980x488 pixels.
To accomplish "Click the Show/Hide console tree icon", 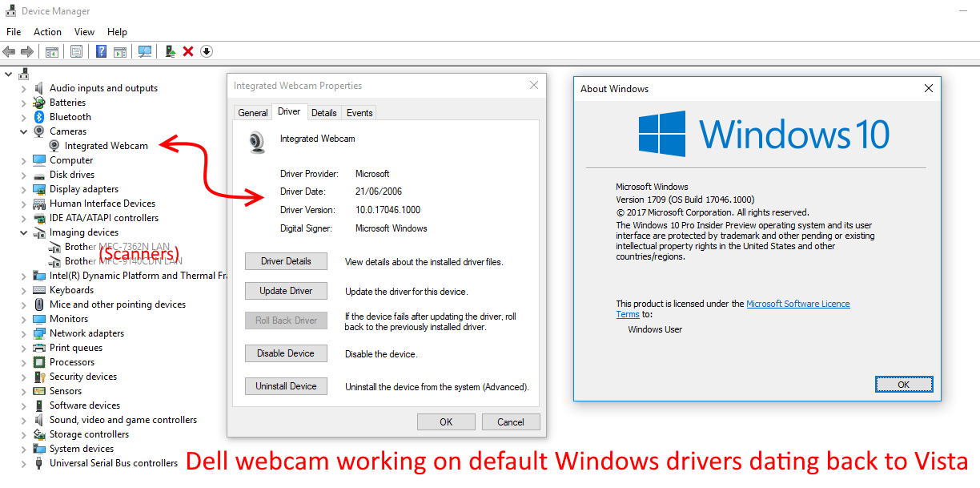I will pyautogui.click(x=52, y=51).
